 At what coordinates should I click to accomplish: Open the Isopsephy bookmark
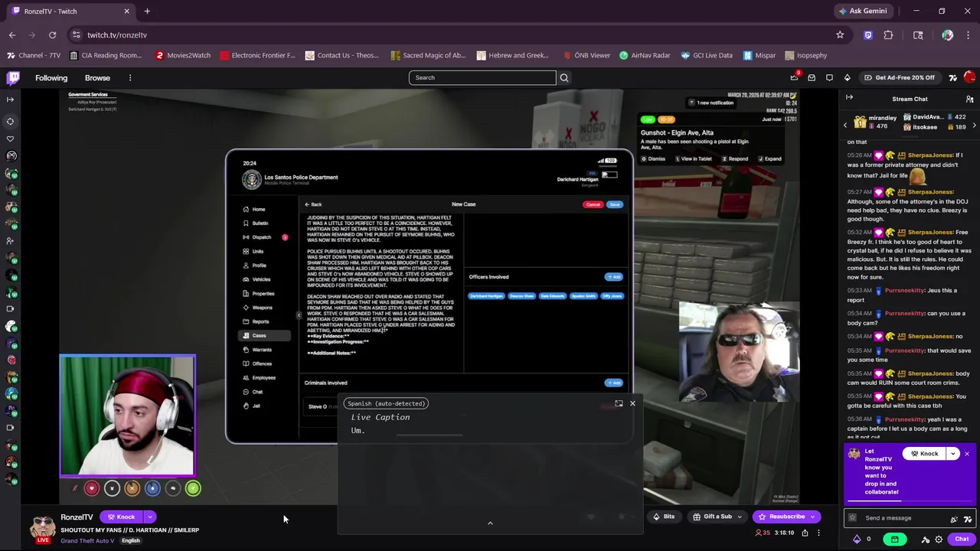(805, 55)
